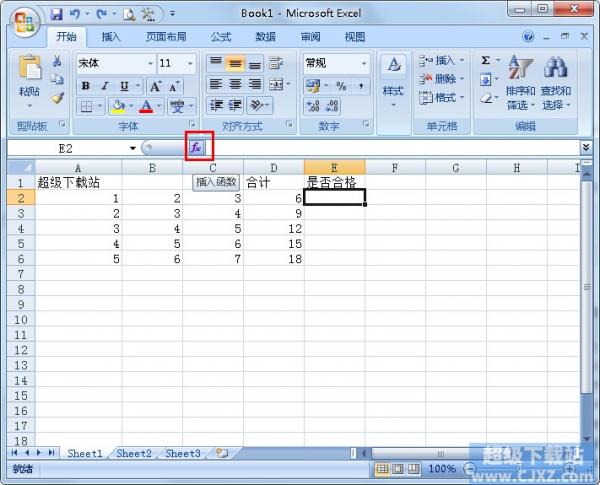
Task: Toggle italic formatting
Action: pos(105,86)
